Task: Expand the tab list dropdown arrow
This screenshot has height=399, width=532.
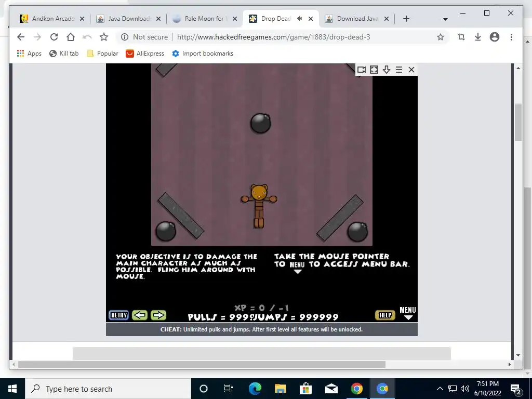Action: tap(445, 19)
